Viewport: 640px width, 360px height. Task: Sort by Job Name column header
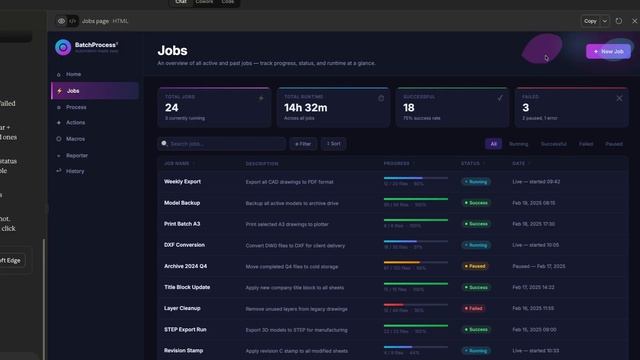[179, 163]
